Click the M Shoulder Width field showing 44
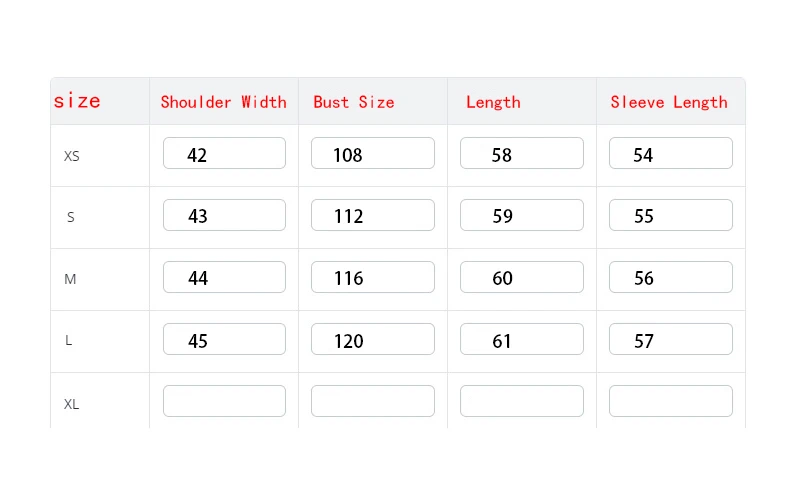800x497 pixels. coord(224,278)
